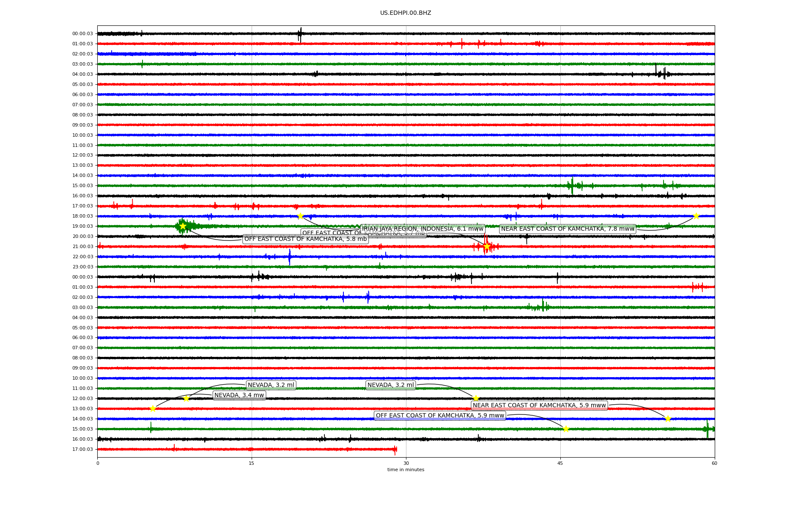
Task: Click the star for Near East Coast 5.9 mww
Action: (x=668, y=419)
